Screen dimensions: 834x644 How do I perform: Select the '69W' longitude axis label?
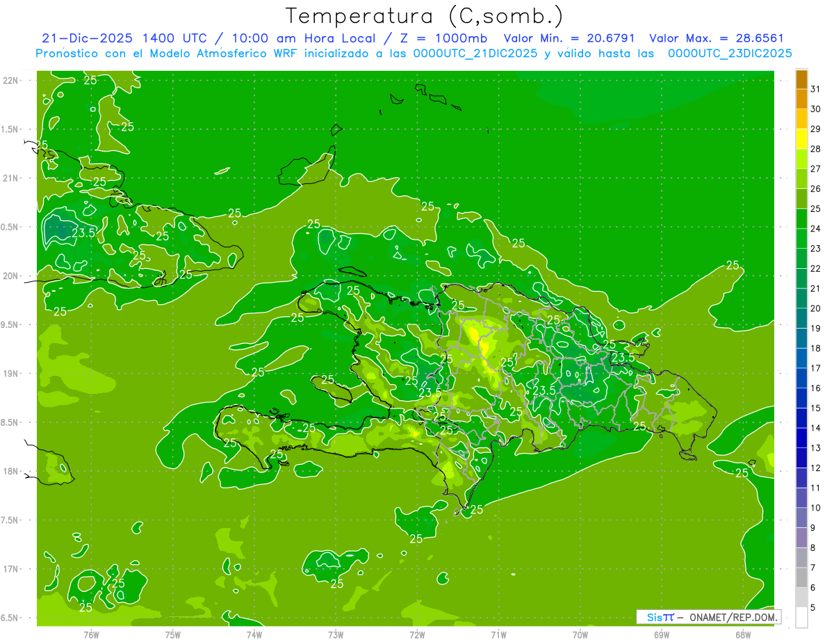coord(662,634)
